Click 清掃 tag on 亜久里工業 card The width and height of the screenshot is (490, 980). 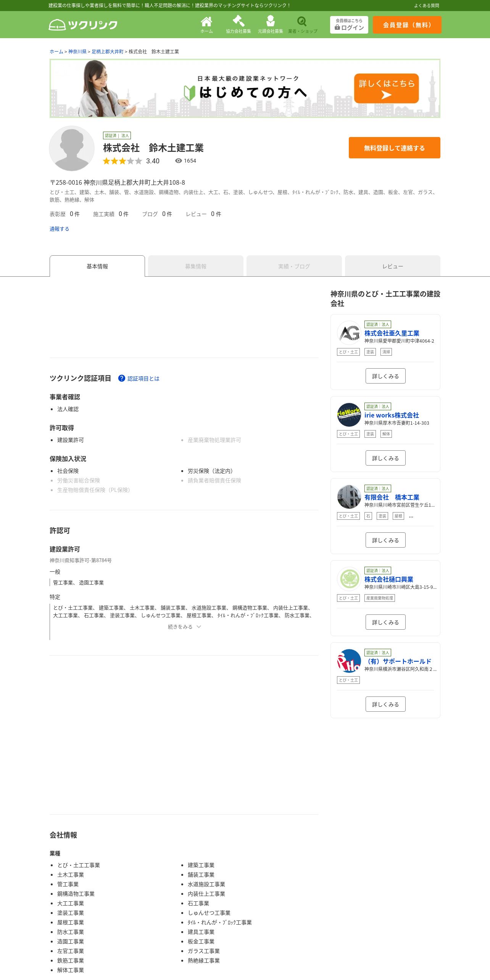[386, 352]
